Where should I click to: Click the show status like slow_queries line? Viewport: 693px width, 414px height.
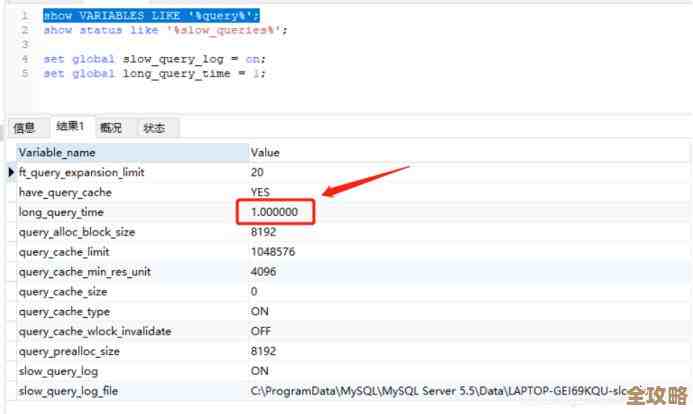click(165, 30)
